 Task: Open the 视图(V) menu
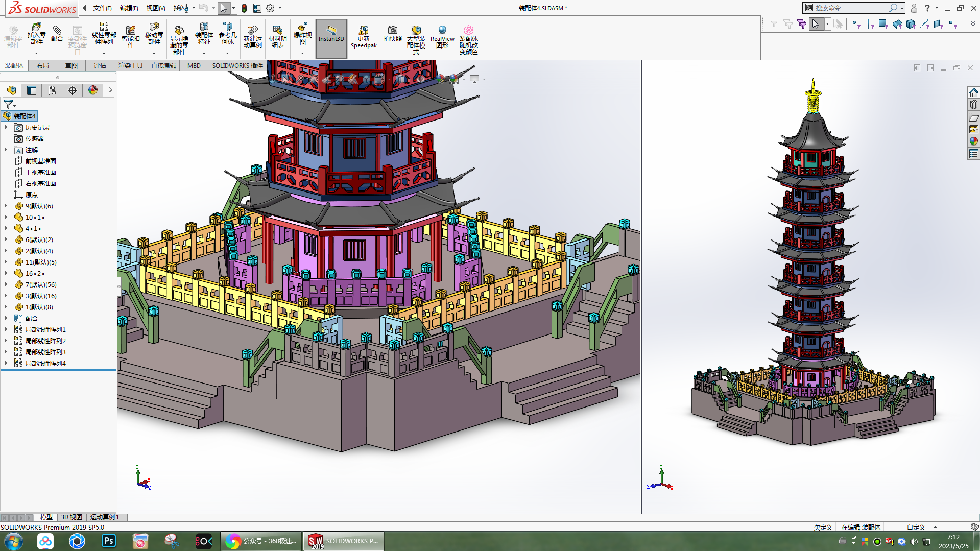156,8
